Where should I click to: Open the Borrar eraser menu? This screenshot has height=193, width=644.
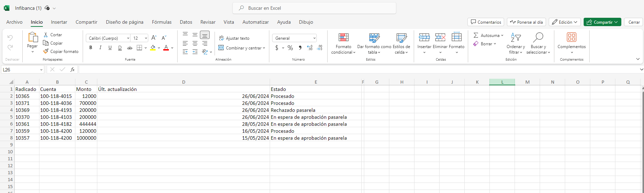point(485,44)
